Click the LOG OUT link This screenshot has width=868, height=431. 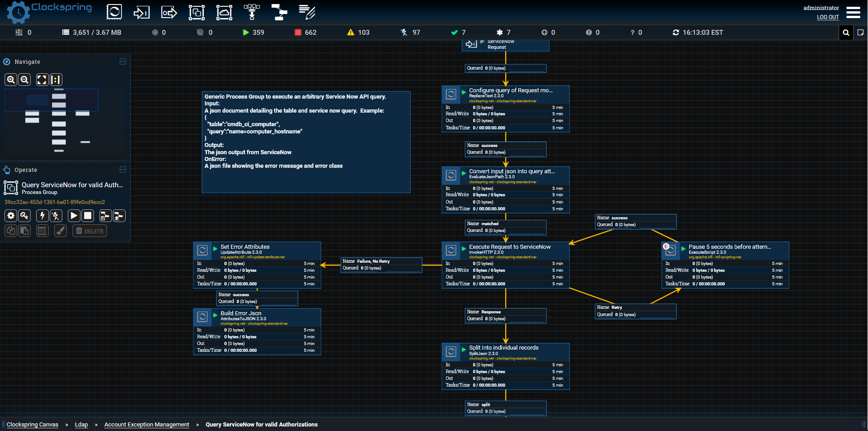pos(827,17)
